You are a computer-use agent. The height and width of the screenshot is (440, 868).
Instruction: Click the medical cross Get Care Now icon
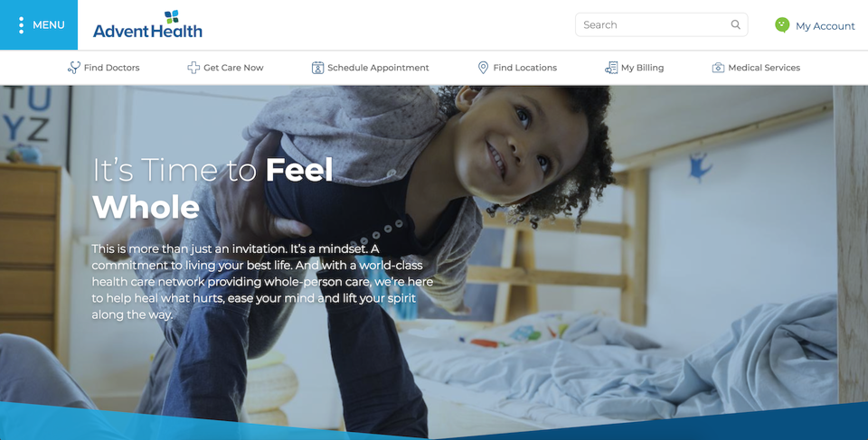(193, 68)
